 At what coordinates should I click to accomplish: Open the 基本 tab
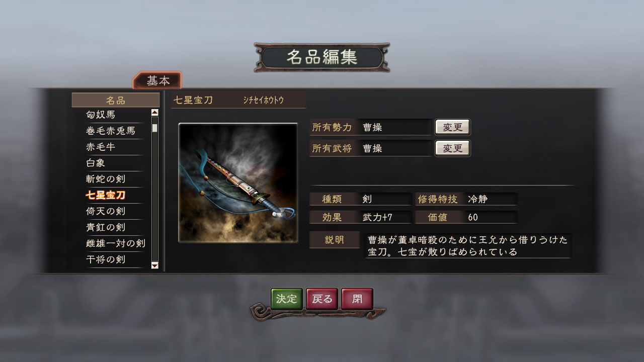click(x=157, y=80)
